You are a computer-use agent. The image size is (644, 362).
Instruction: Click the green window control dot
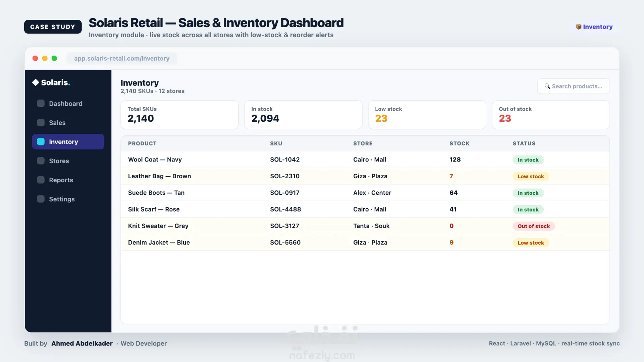coord(54,58)
